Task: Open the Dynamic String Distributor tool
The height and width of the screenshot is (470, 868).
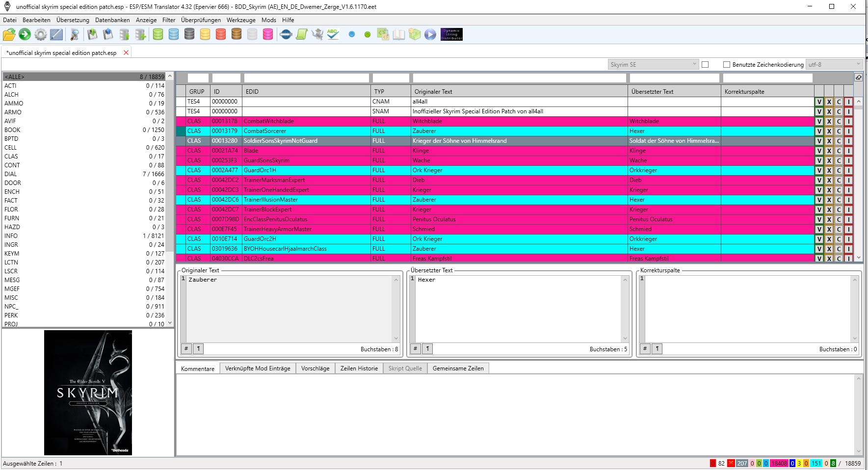Action: [451, 34]
